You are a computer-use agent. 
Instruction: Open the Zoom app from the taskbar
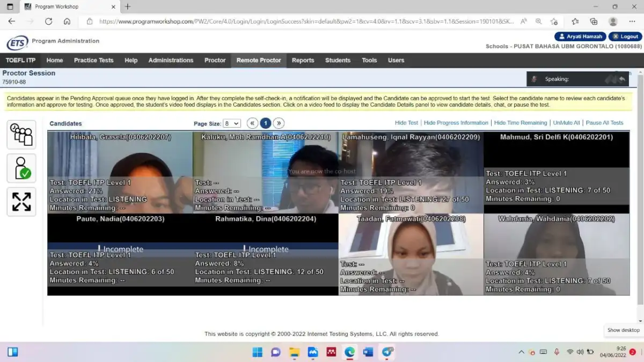387,352
